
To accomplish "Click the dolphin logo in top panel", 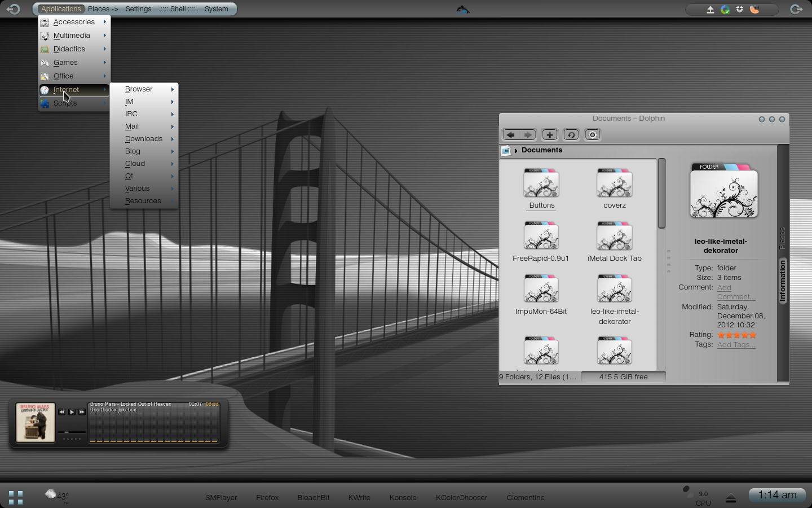I will [463, 10].
